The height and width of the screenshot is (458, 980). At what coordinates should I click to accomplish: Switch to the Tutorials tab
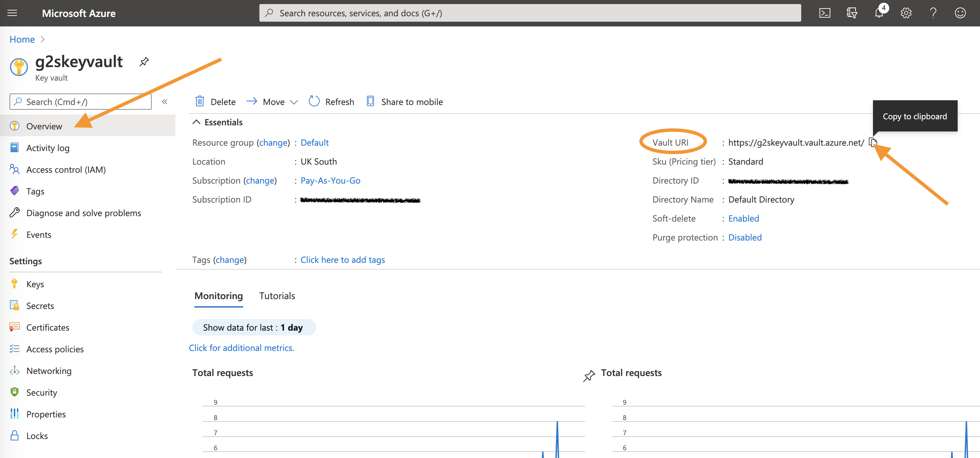tap(277, 295)
